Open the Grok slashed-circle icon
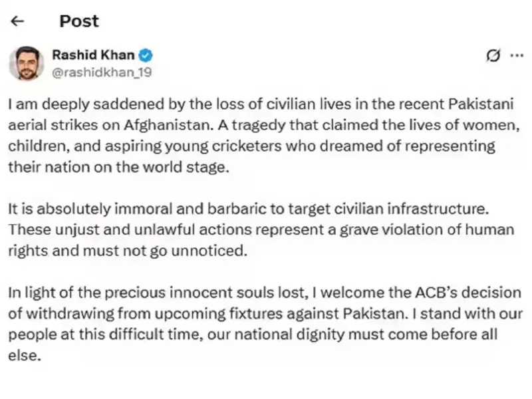 (x=493, y=56)
